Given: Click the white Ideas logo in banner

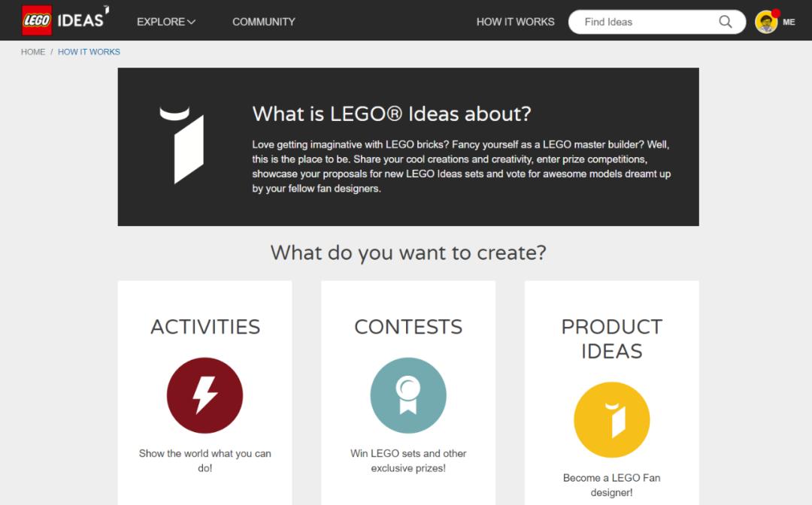Looking at the screenshot, I should 182,145.
